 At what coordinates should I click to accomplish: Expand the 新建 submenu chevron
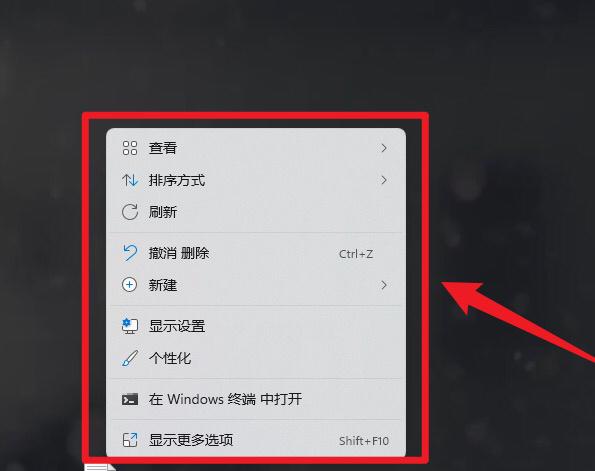(x=384, y=285)
